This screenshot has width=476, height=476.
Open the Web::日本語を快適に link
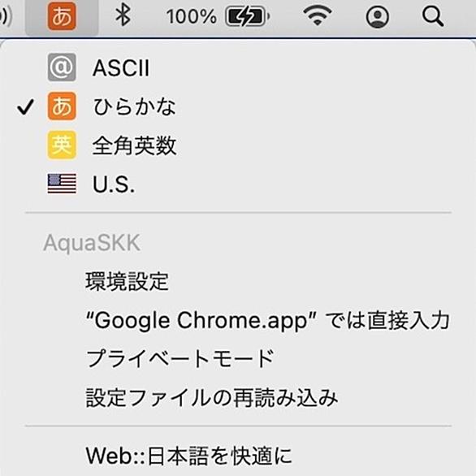[x=238, y=456]
